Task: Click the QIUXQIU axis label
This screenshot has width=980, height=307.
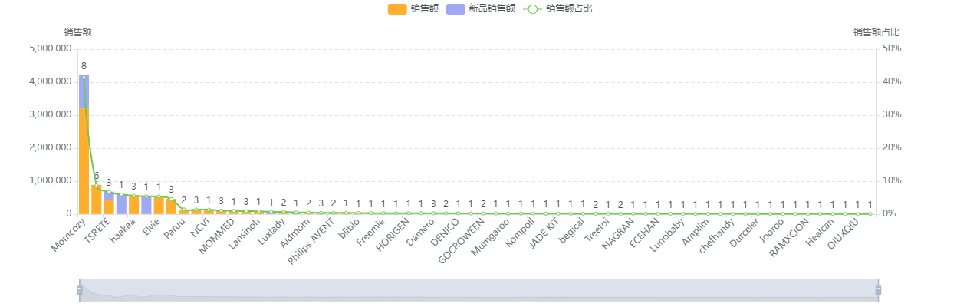Action: (844, 233)
